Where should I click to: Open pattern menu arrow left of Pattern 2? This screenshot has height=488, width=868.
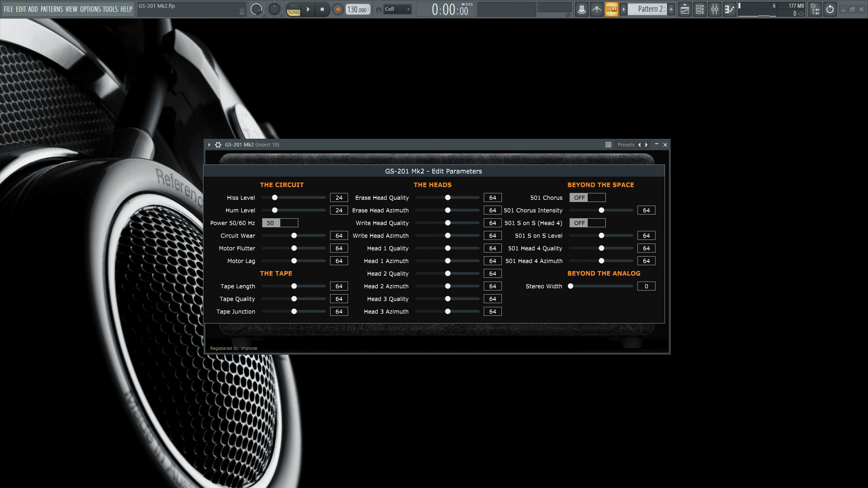click(623, 9)
